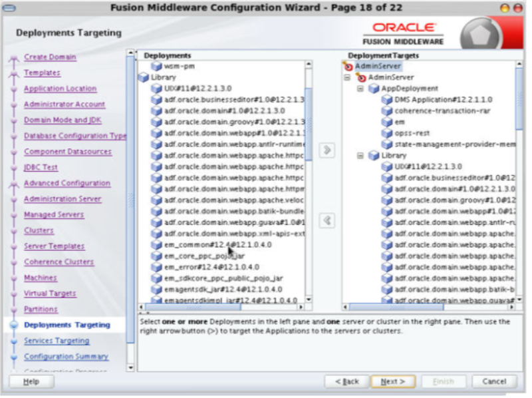This screenshot has width=532, height=398.
Task: Select the state-management-provider icon
Action: 387,145
